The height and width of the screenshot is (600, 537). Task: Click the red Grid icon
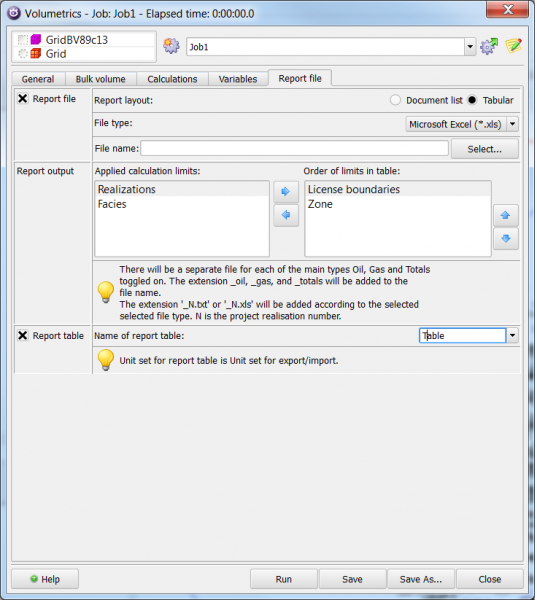(x=36, y=54)
